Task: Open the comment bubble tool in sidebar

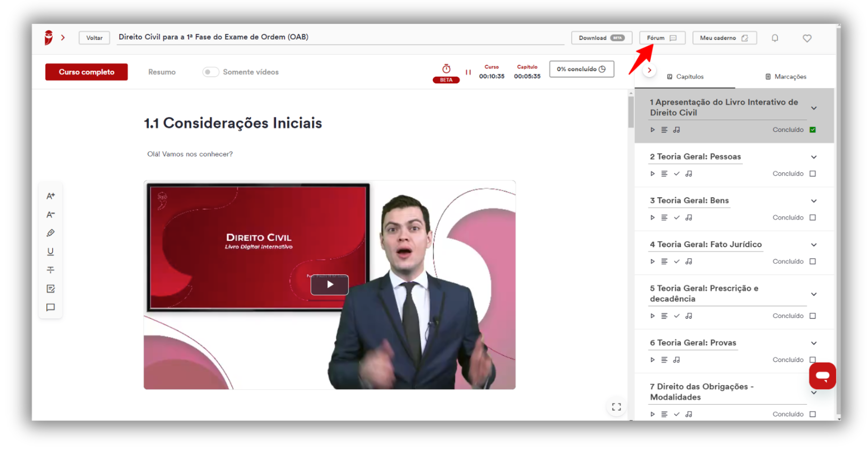Action: point(51,307)
